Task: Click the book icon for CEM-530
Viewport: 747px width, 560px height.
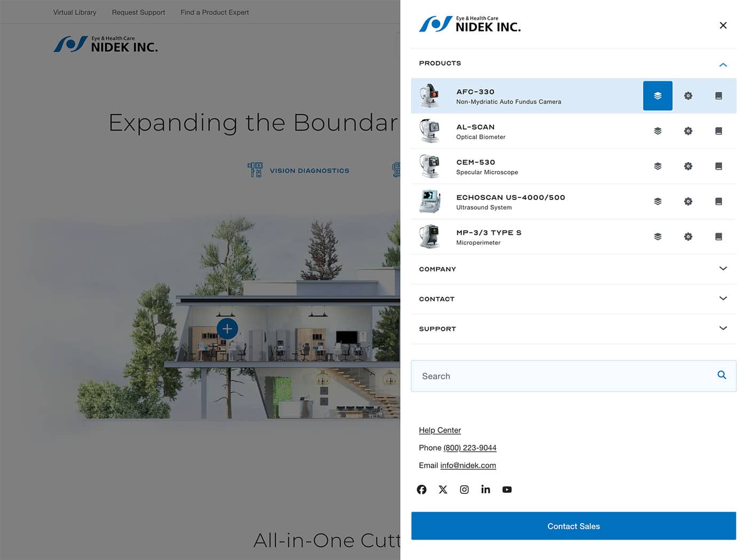Action: [x=719, y=166]
